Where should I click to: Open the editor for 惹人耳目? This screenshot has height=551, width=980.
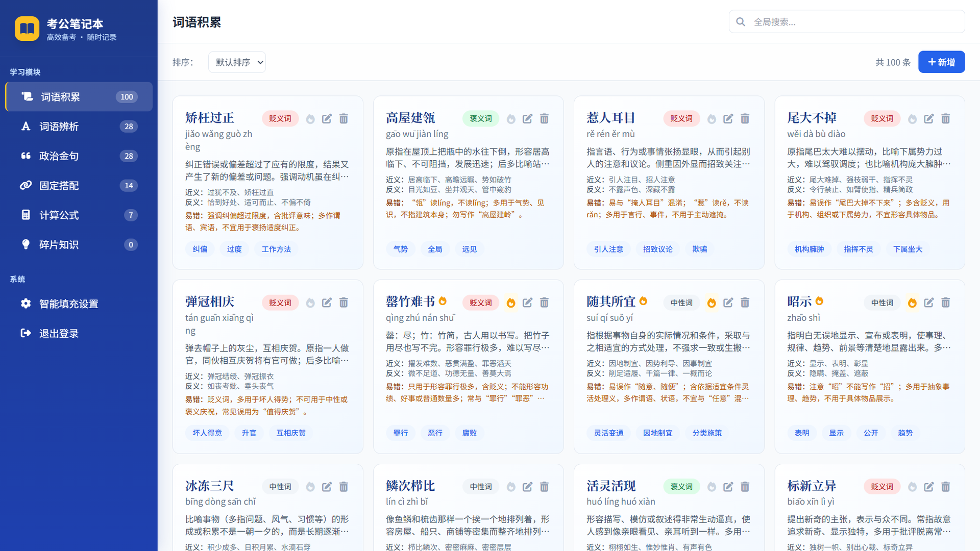click(728, 119)
